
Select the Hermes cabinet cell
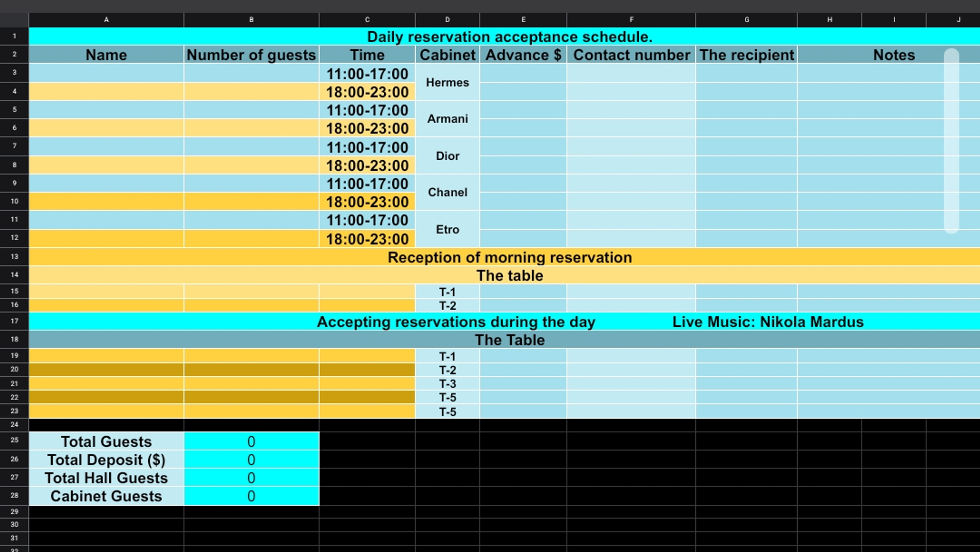click(x=447, y=82)
